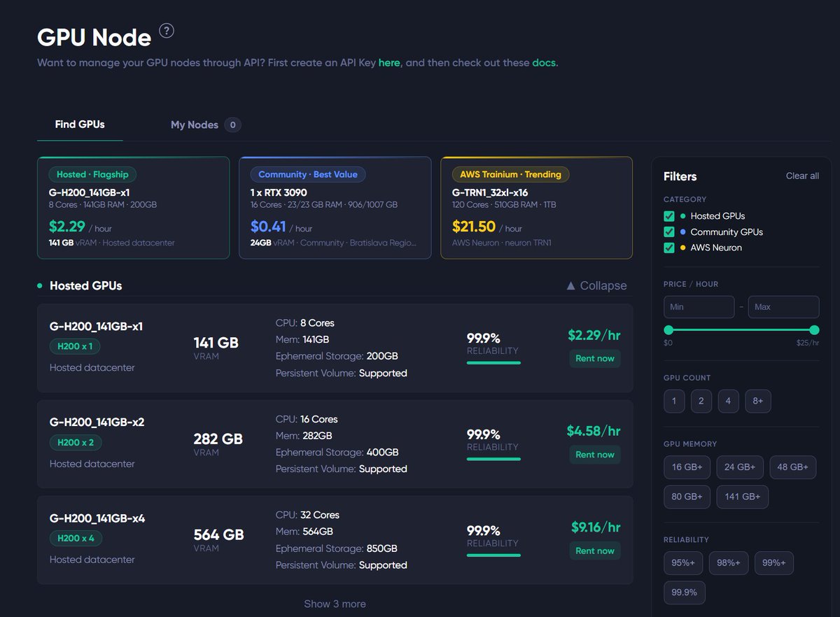Filter reliability to 99.9%

(x=684, y=593)
